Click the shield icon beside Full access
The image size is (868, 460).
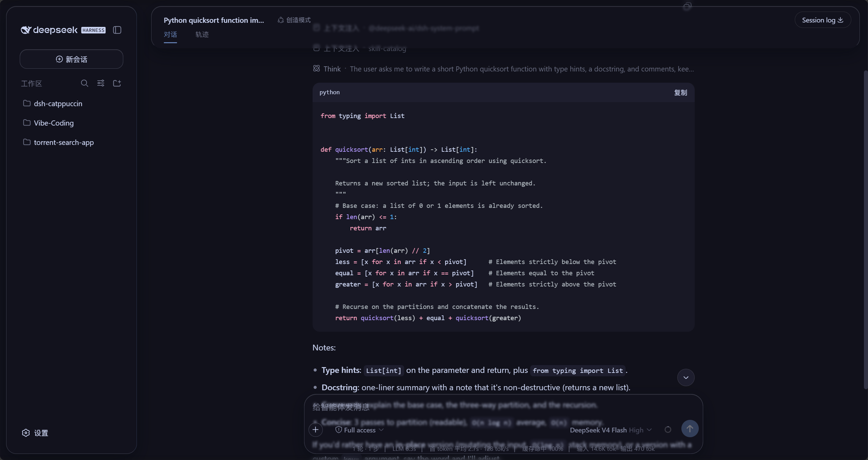point(338,430)
